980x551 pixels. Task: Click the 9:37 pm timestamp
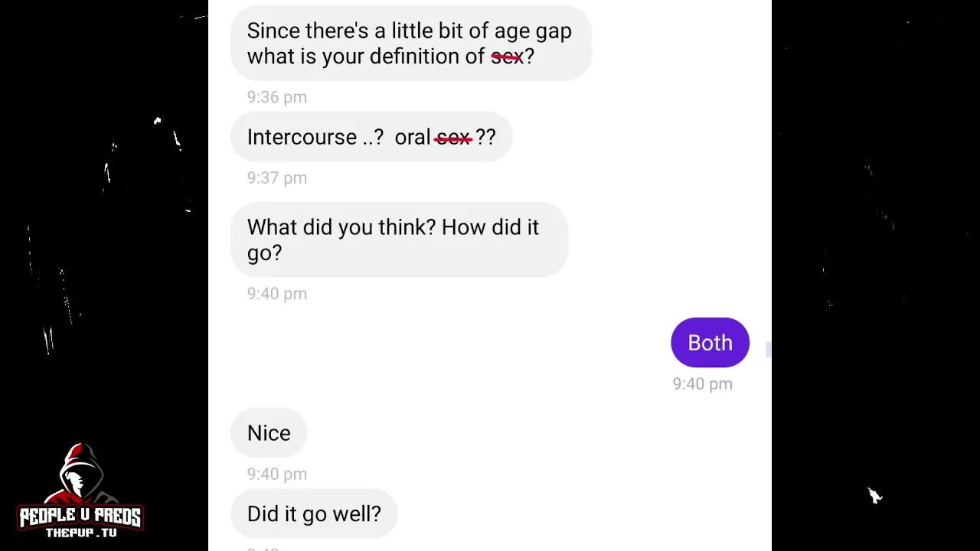tap(276, 178)
